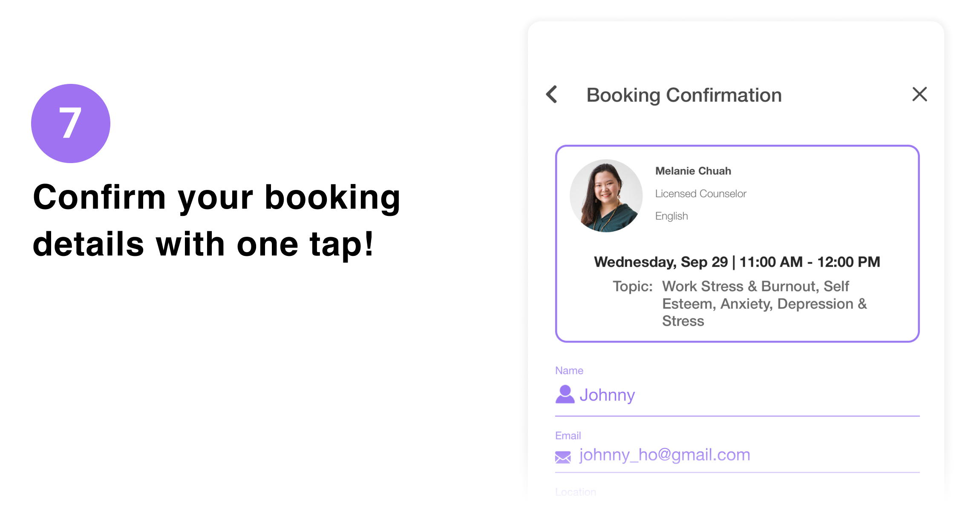Click the Wednesday, Sep 29 appointment time

coord(661,262)
